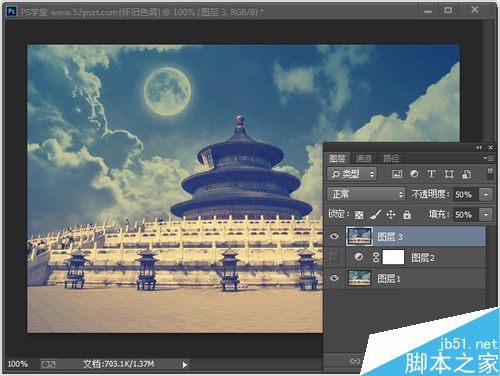The height and width of the screenshot is (376, 500).
Task: Switch to the 路径 paths tab
Action: 390,158
